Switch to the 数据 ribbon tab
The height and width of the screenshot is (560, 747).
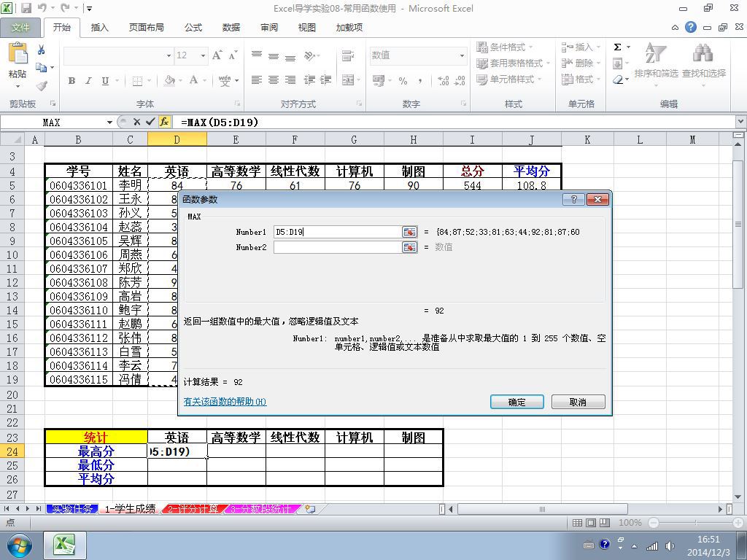tap(231, 28)
